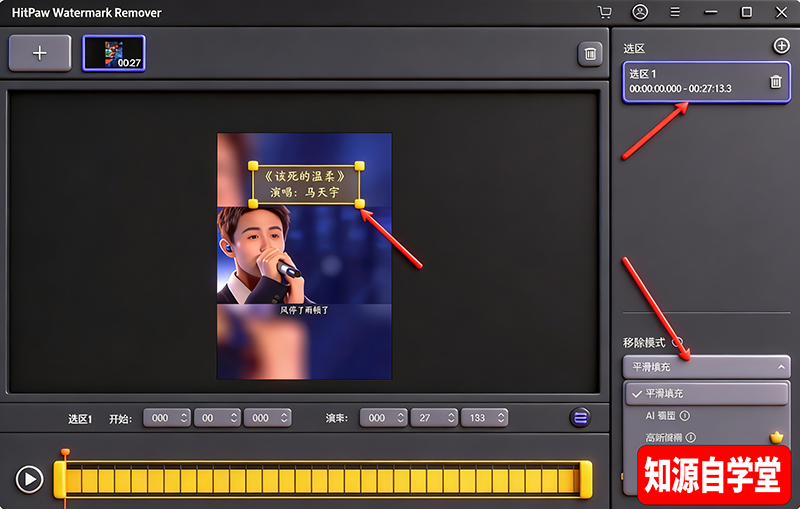The width and height of the screenshot is (800, 509).
Task: Open the shopping cart icon
Action: (604, 13)
